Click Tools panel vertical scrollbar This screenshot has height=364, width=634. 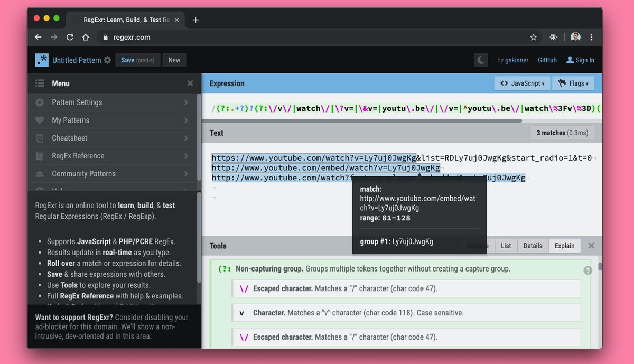pyautogui.click(x=600, y=266)
